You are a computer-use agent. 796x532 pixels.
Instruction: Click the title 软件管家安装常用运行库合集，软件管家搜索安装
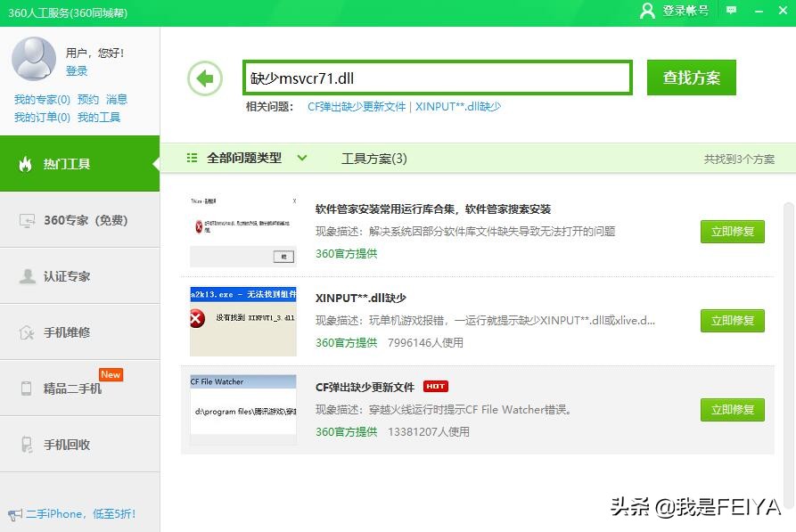click(433, 209)
